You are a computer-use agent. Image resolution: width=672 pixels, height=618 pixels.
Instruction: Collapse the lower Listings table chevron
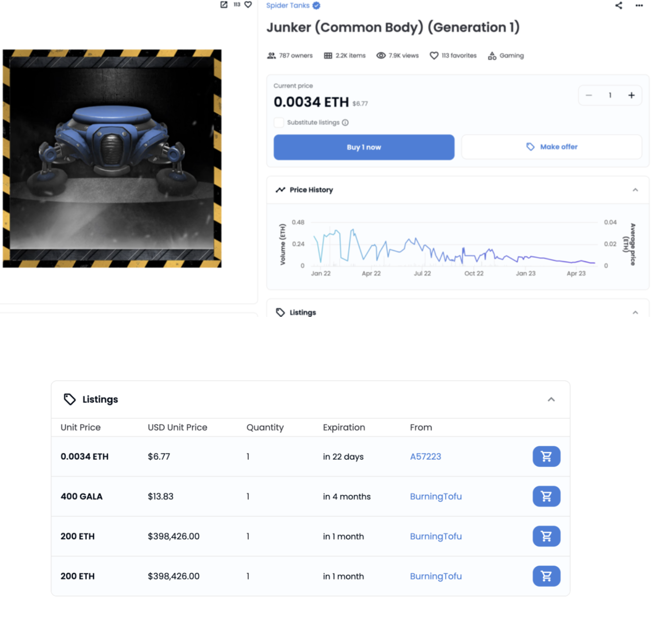(x=551, y=400)
